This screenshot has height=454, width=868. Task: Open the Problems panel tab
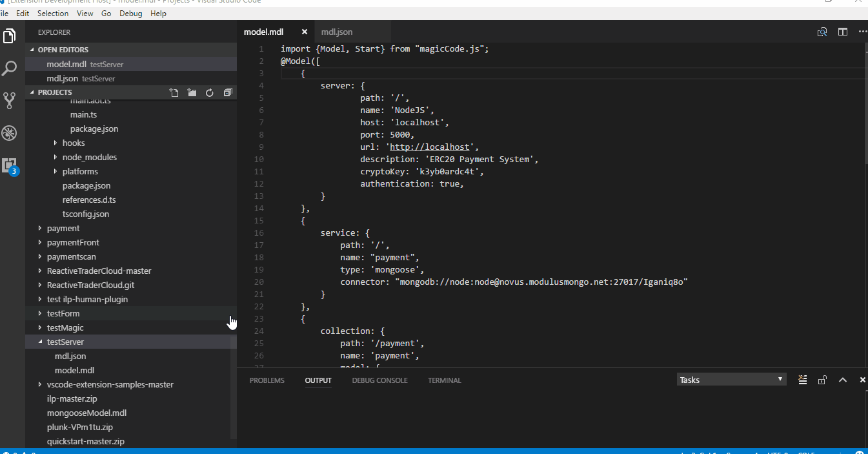click(267, 380)
